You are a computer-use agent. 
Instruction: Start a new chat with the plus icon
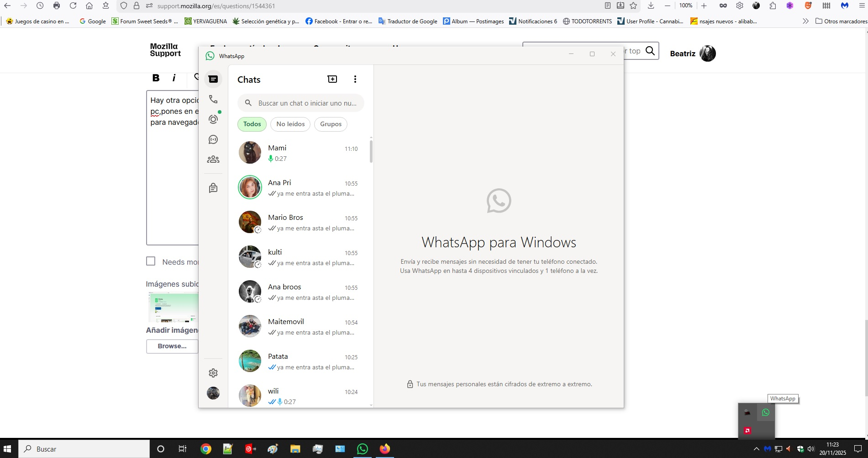[x=332, y=79]
